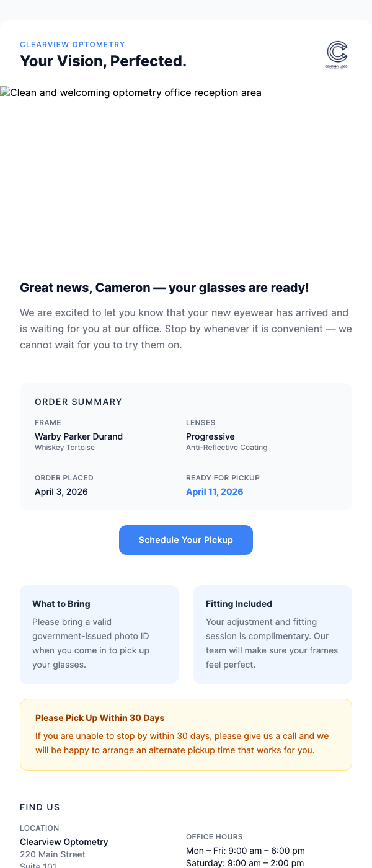Click the Company Logo "C" icon
The width and height of the screenshot is (372, 868).
pyautogui.click(x=337, y=54)
